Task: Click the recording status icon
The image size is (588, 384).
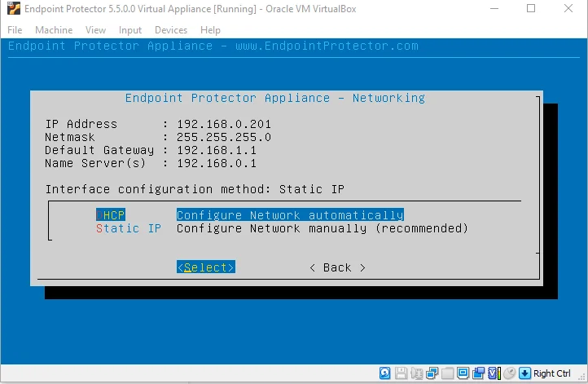Action: pyautogui.click(x=479, y=373)
